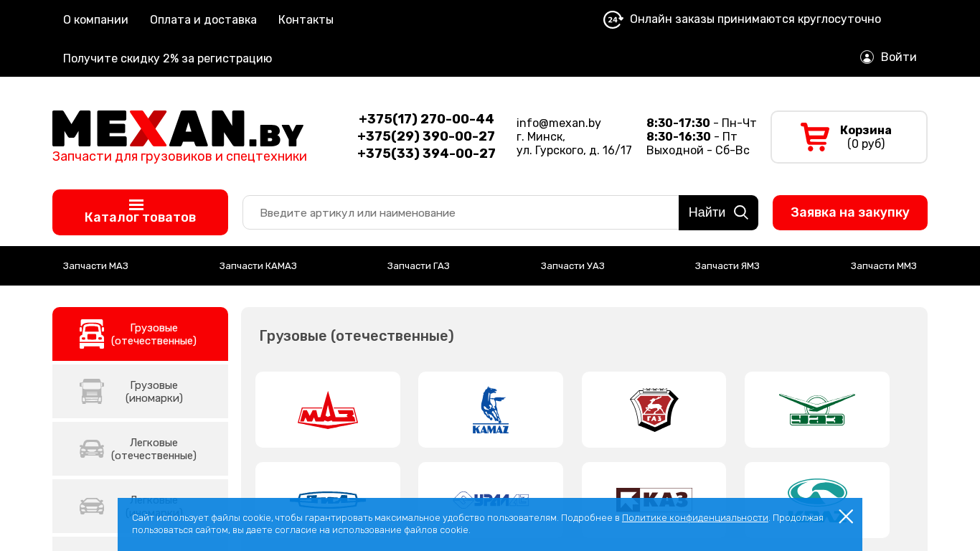The width and height of the screenshot is (980, 551).
Task: Open the Контакты page
Action: coord(306,19)
